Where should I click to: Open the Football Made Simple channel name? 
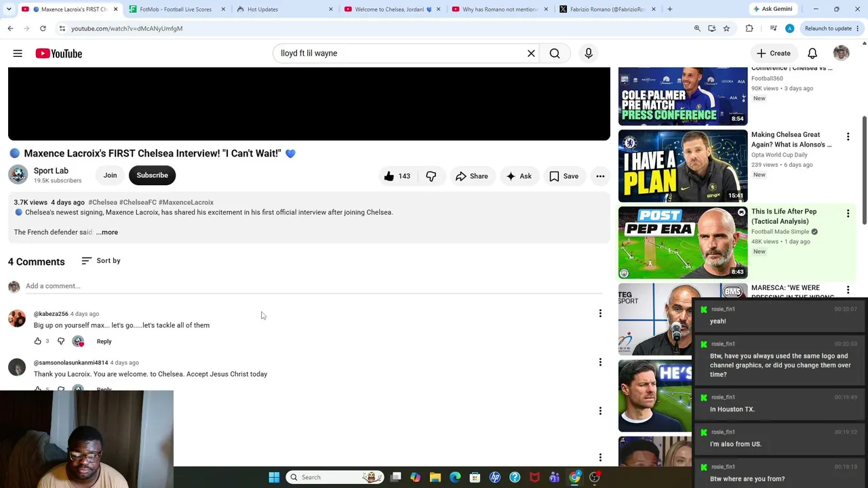click(x=780, y=232)
